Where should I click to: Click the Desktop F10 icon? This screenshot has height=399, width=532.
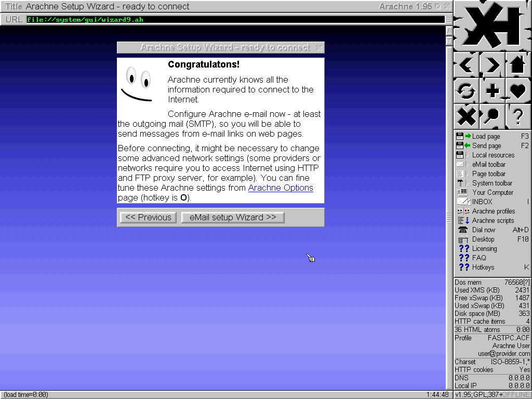tap(463, 239)
